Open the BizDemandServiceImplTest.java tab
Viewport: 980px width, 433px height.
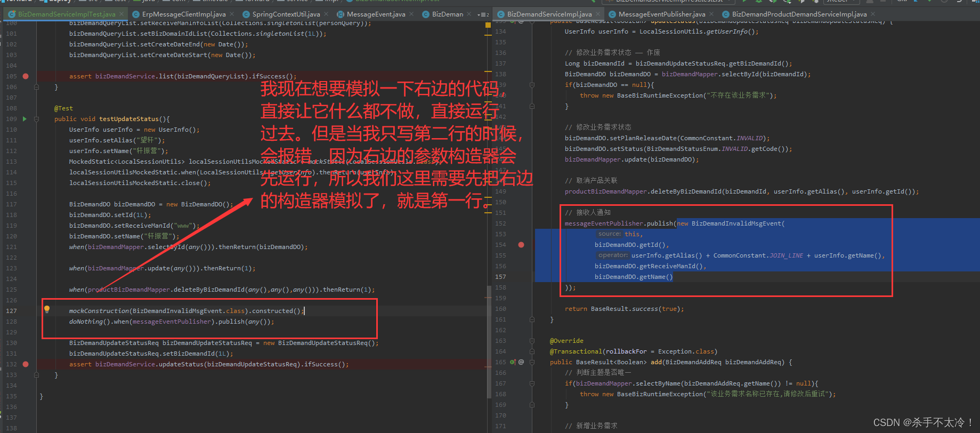tap(67, 14)
